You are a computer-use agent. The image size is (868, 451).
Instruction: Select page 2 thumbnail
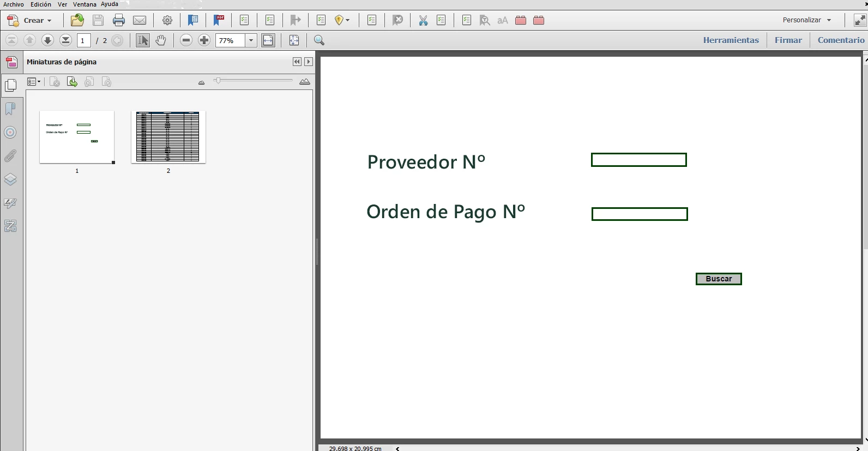click(168, 137)
